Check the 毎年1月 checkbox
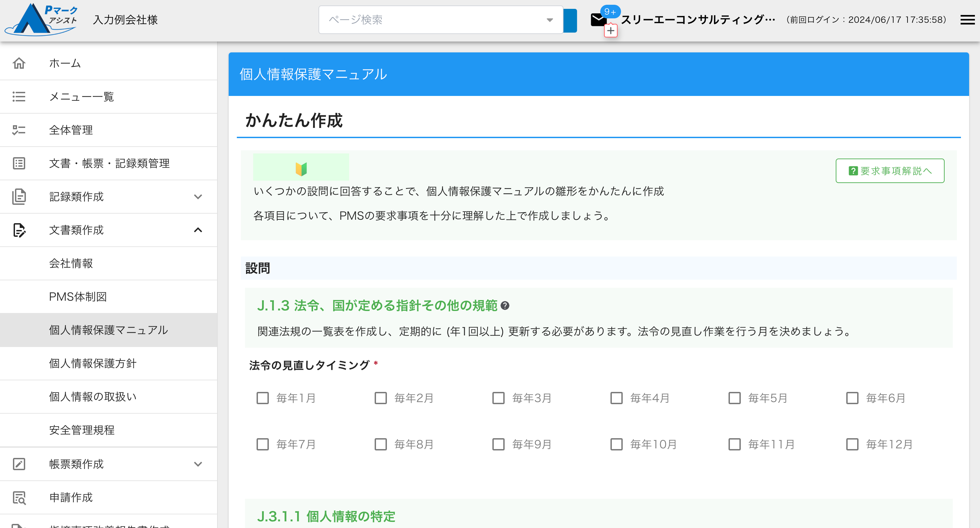Screen dimensions: 980x528 pos(262,398)
